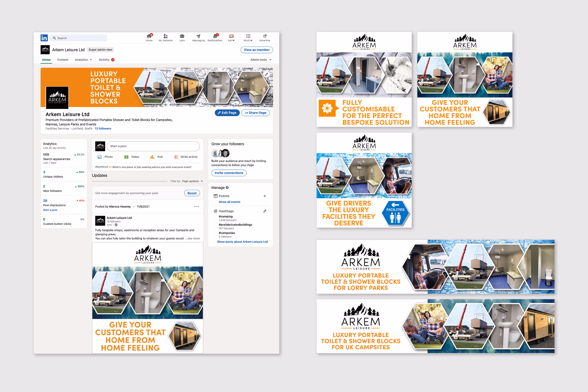Viewport: 588px width, 392px height.
Task: Switch to the Activity tab
Action: [x=107, y=60]
